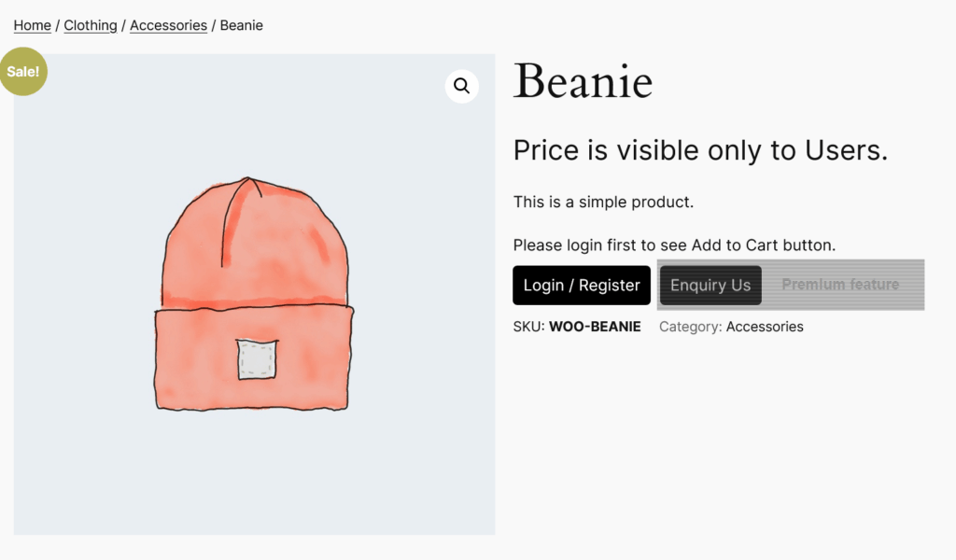Open the Accessories breadcrumb link
The image size is (956, 560).
(x=168, y=25)
